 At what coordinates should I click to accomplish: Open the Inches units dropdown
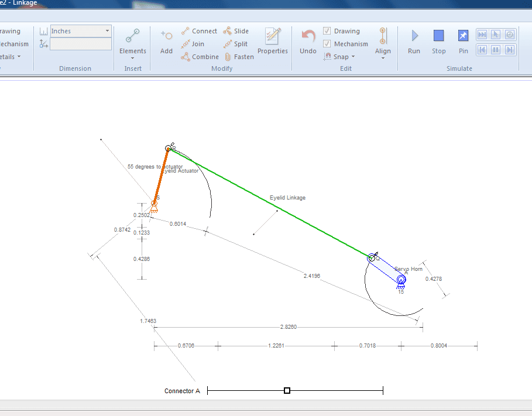tap(80, 30)
